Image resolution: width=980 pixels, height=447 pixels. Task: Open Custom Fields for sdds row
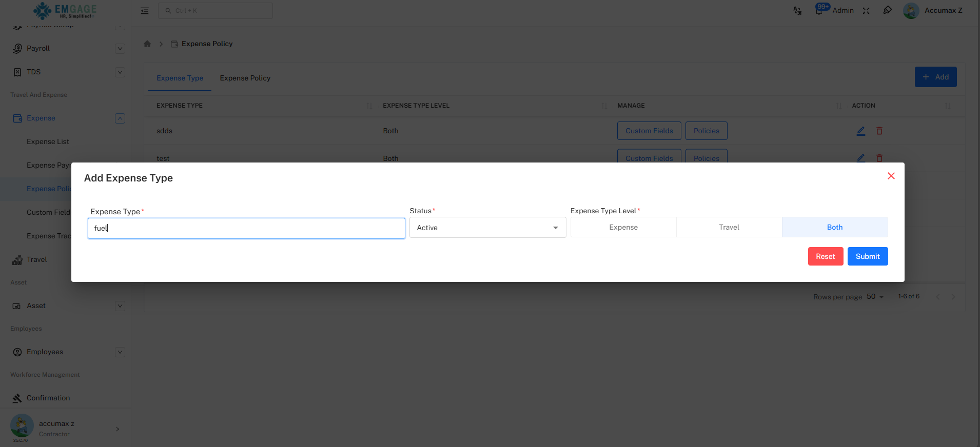click(x=649, y=131)
